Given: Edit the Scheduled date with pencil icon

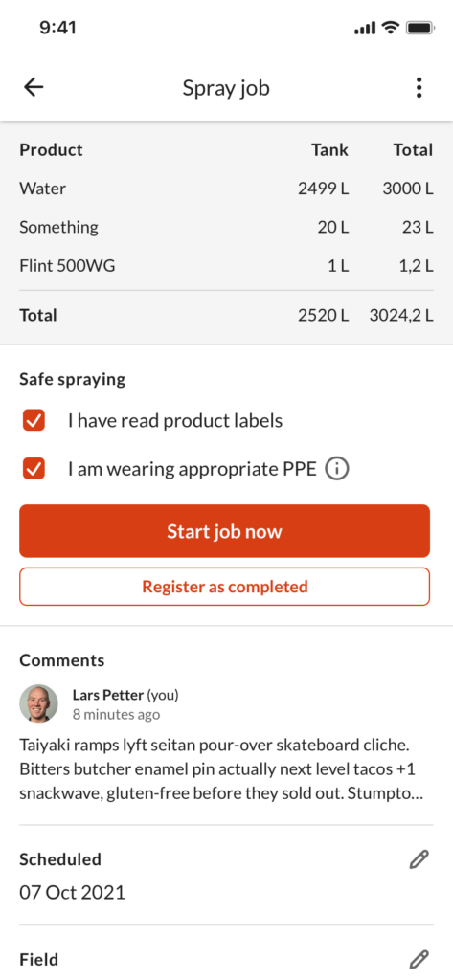Looking at the screenshot, I should click(x=419, y=859).
